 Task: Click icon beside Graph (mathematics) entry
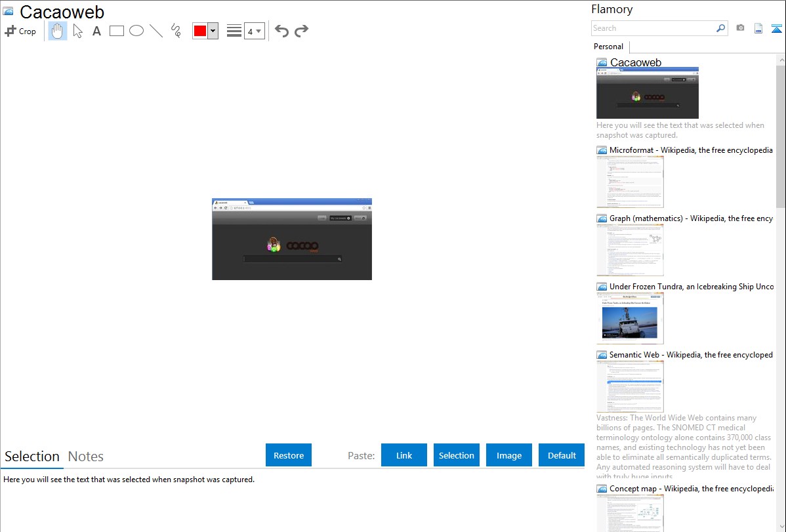pos(602,218)
